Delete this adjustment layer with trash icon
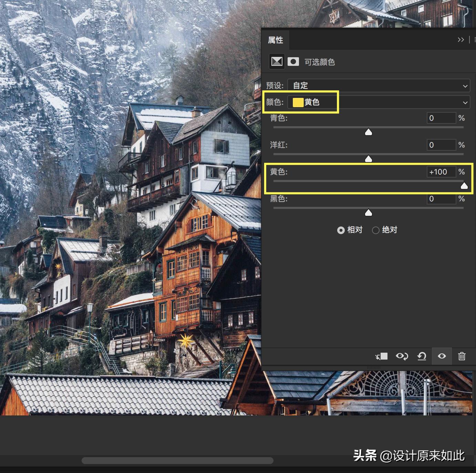The width and height of the screenshot is (476, 473). click(462, 356)
